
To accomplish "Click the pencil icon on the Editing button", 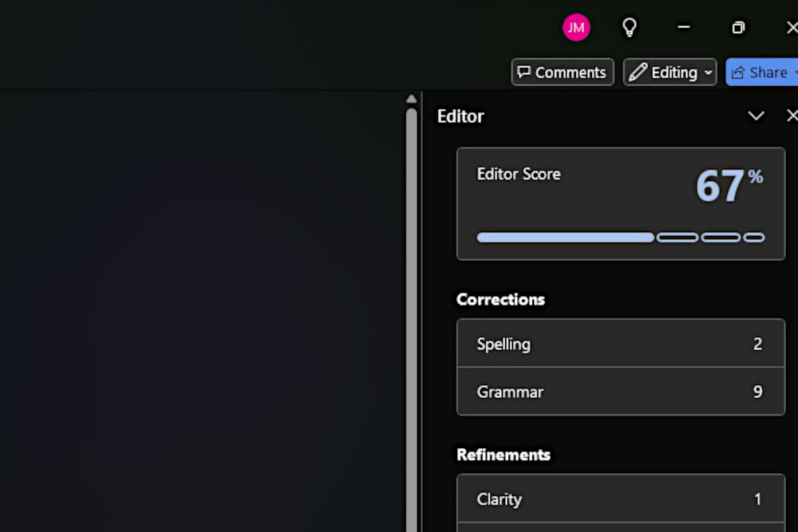I will point(639,72).
